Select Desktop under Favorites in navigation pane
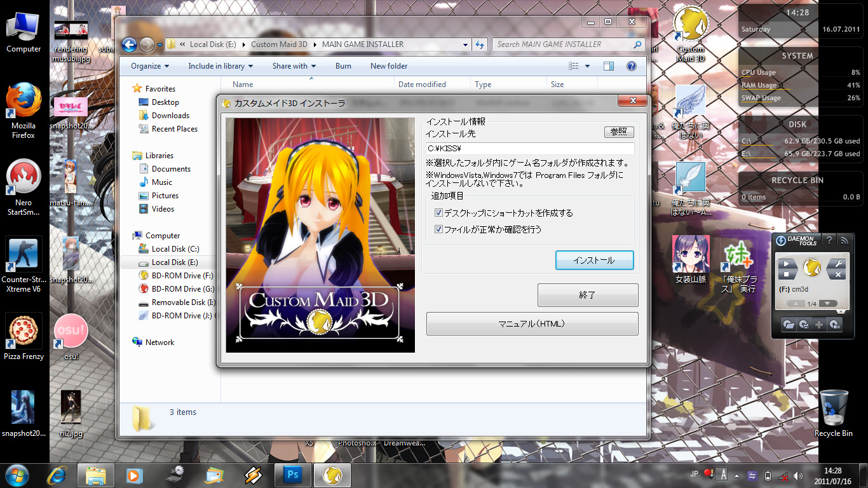 pyautogui.click(x=159, y=102)
